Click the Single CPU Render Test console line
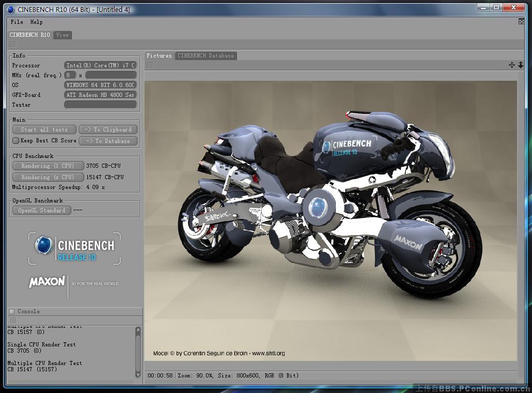The height and width of the screenshot is (393, 532). click(41, 344)
